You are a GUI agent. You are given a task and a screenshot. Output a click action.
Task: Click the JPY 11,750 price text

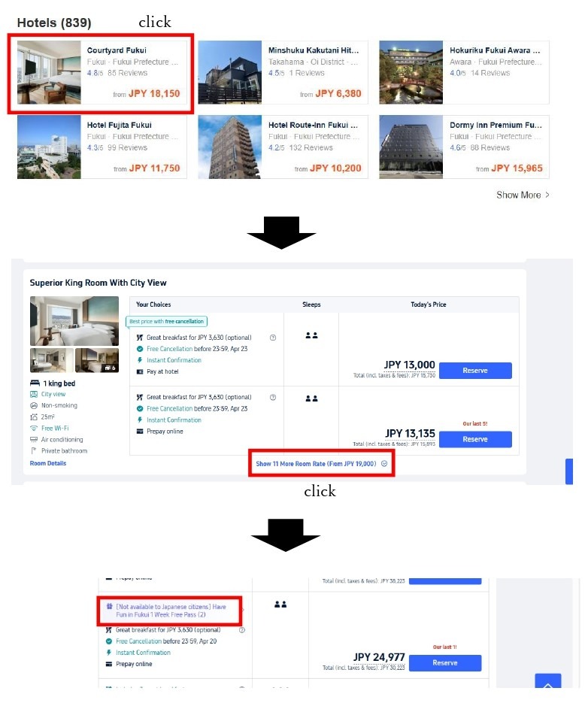point(155,168)
